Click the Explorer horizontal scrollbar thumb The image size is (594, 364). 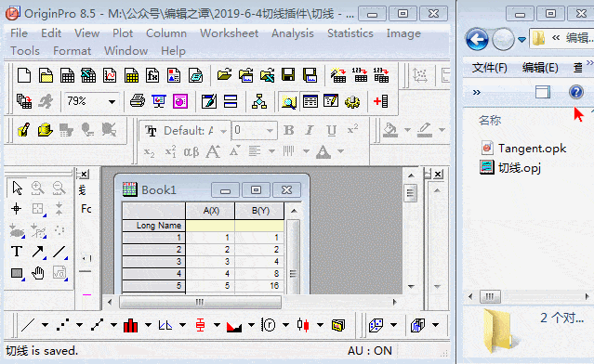pyautogui.click(x=490, y=296)
